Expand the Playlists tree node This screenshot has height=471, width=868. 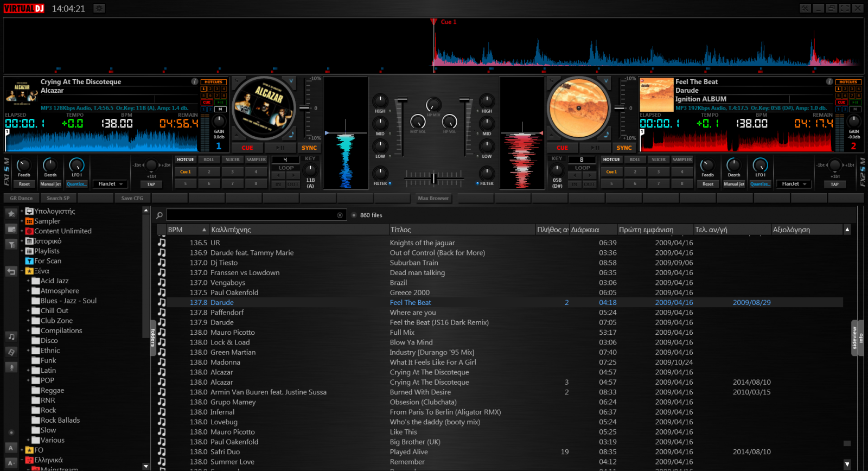click(22, 251)
